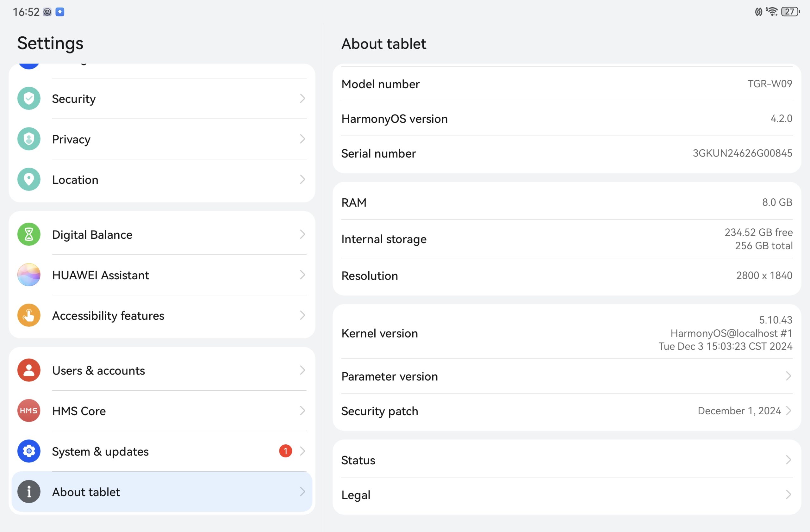Tap the Internal storage label
Screen dimensions: 810x532
384,239
